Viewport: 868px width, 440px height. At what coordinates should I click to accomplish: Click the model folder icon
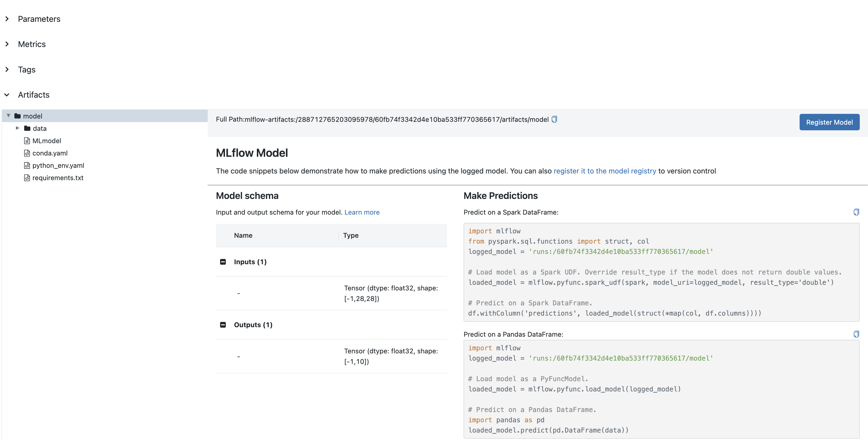point(17,116)
